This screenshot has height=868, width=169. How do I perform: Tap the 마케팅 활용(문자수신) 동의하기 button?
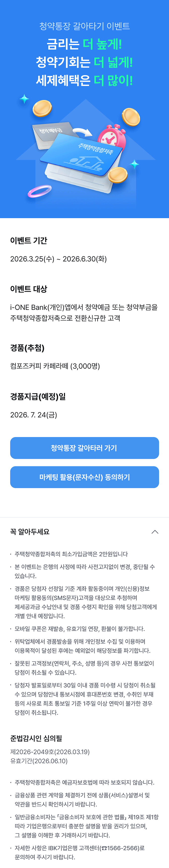(84, 477)
